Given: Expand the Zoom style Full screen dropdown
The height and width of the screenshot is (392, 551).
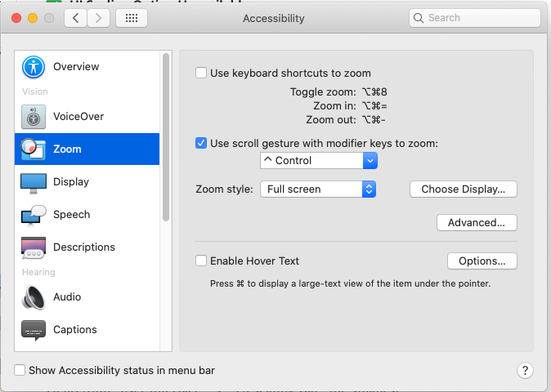Looking at the screenshot, I should [x=318, y=189].
